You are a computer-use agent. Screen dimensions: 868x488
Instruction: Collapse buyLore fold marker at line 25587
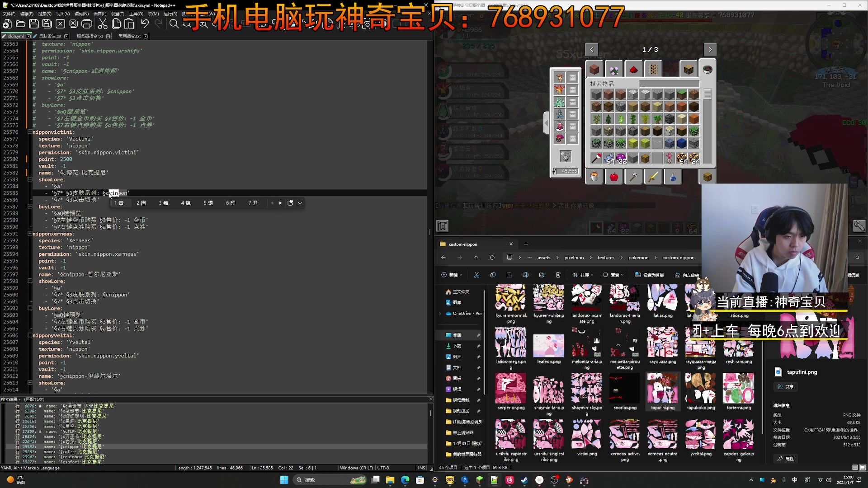point(30,206)
